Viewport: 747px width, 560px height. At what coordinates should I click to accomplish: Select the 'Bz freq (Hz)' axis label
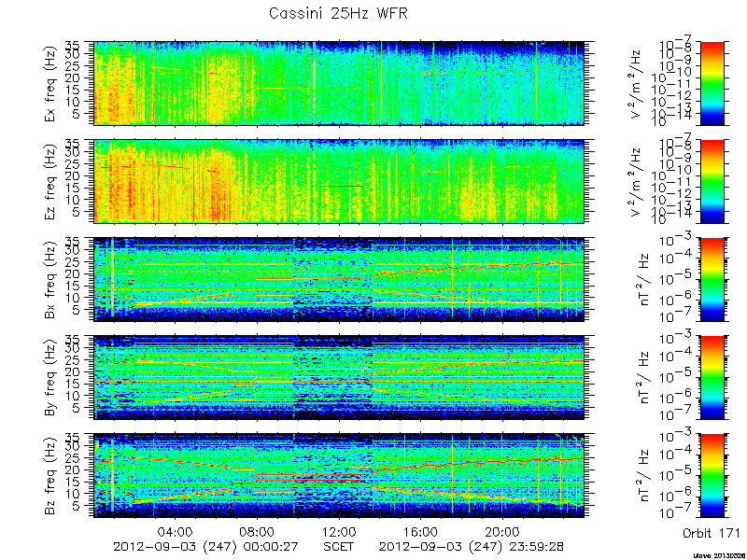tap(50, 475)
